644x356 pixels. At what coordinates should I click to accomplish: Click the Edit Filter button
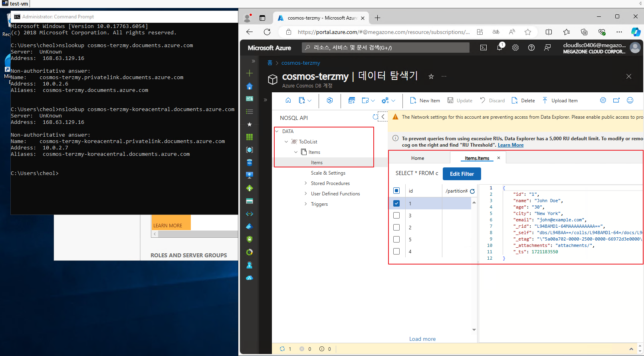coord(462,174)
